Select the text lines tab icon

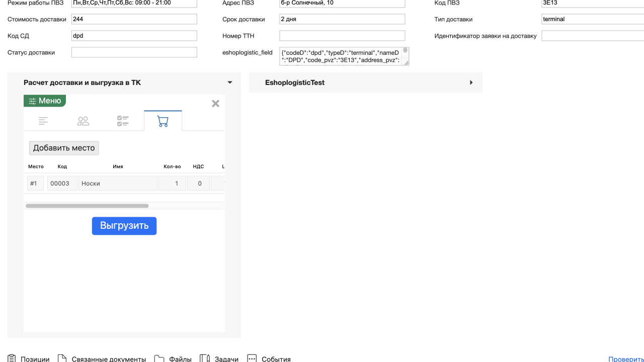[x=44, y=121]
